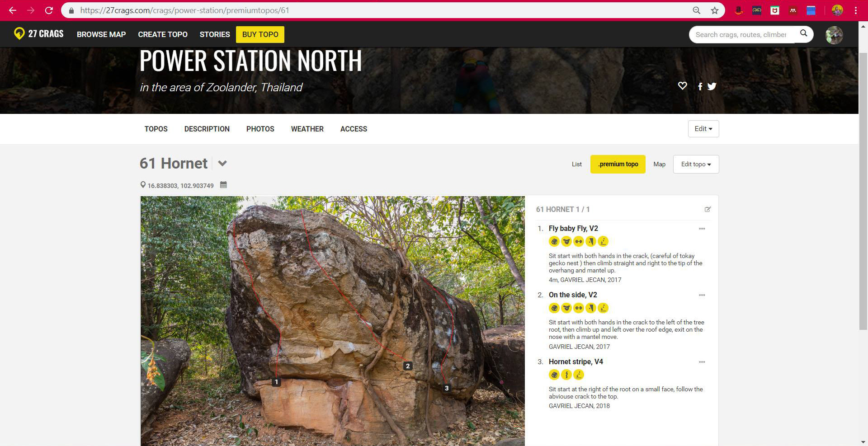
Task: Share crag on Twitter icon
Action: pos(712,86)
